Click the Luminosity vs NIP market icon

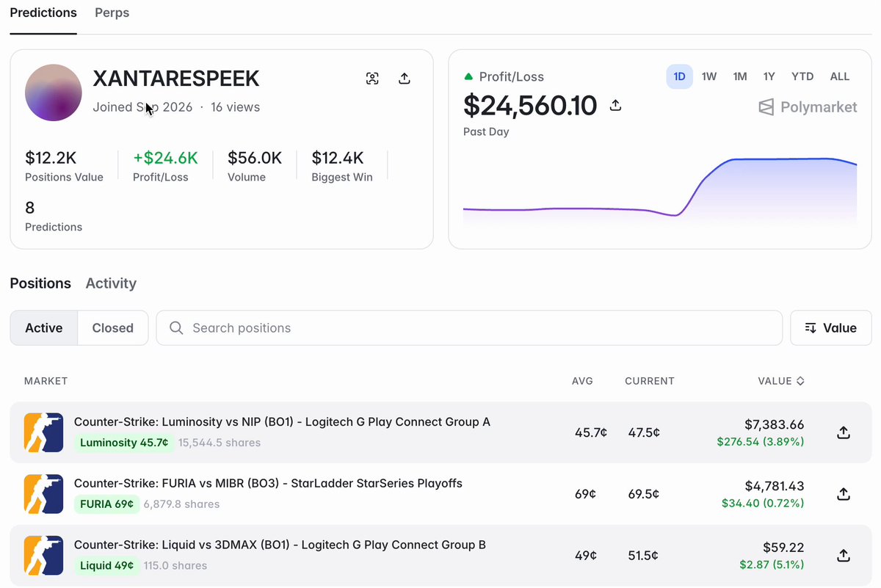[44, 432]
